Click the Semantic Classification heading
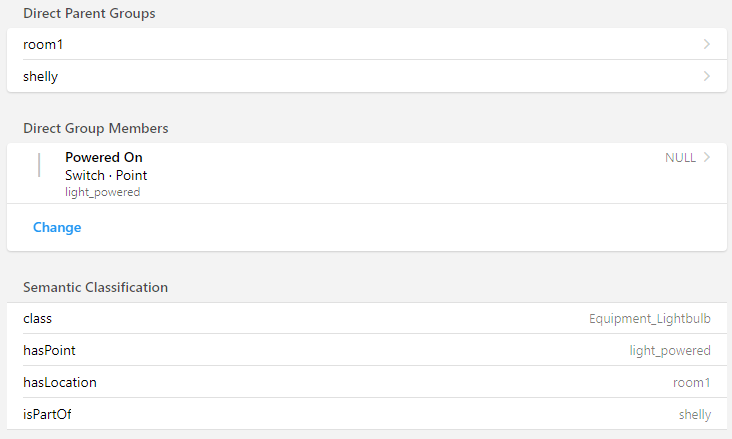 (95, 287)
